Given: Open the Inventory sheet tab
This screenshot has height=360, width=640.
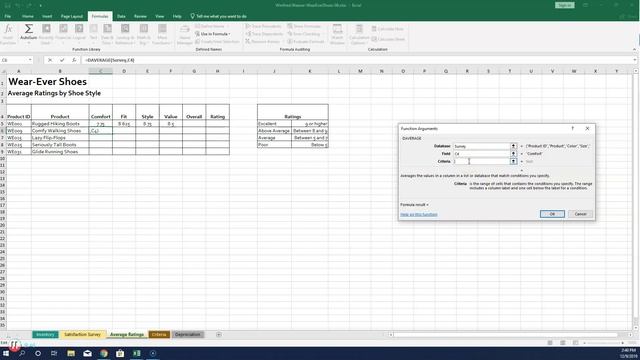Looking at the screenshot, I should click(x=45, y=335).
